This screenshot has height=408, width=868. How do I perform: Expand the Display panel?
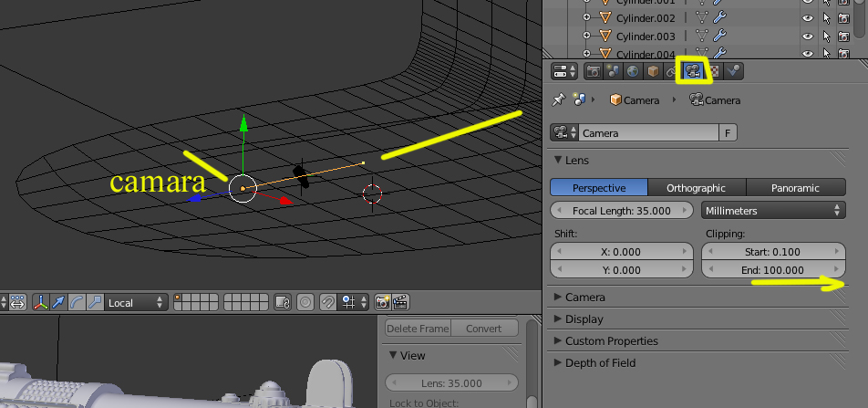click(x=558, y=319)
